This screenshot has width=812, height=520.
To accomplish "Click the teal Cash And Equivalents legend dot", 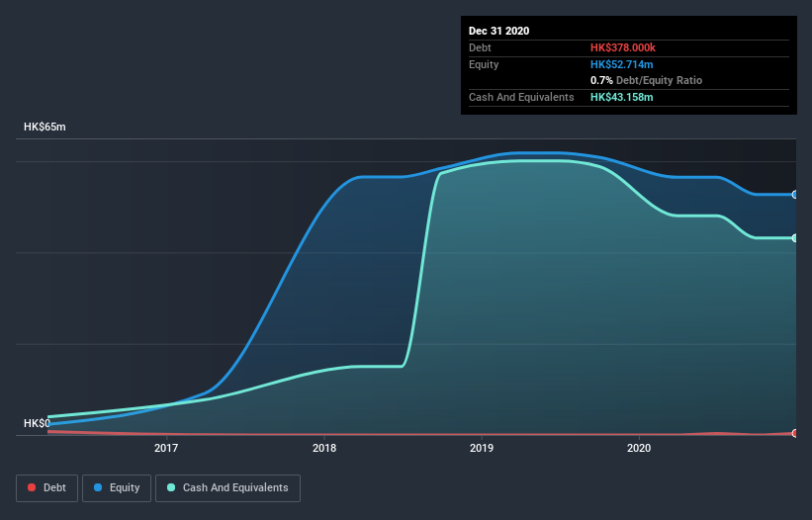I will (x=171, y=487).
